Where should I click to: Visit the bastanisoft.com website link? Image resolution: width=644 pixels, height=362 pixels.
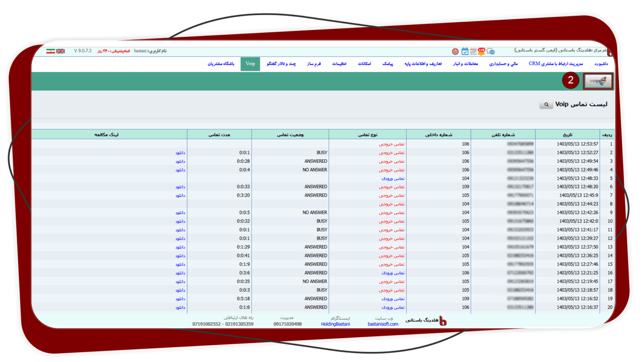(383, 324)
